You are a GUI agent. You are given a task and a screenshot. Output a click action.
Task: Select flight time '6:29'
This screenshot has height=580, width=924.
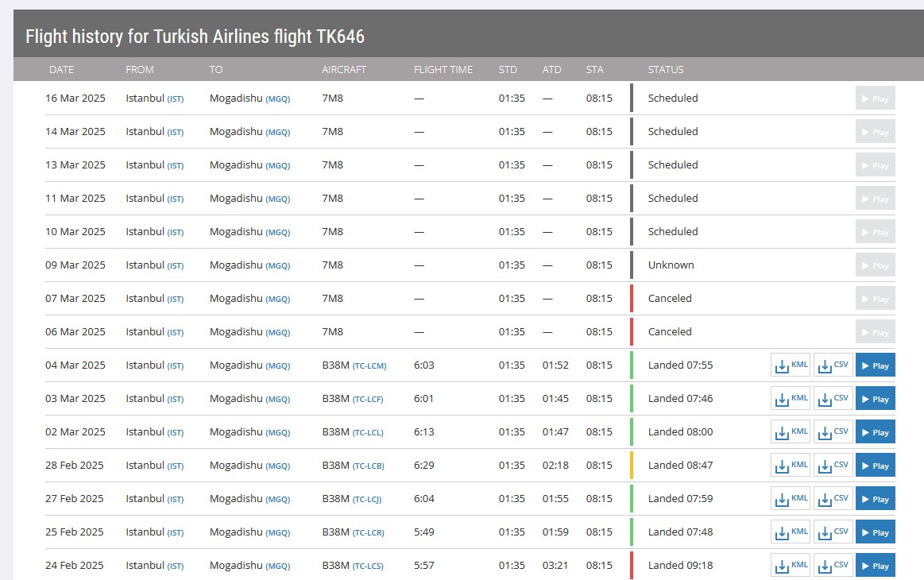[423, 465]
